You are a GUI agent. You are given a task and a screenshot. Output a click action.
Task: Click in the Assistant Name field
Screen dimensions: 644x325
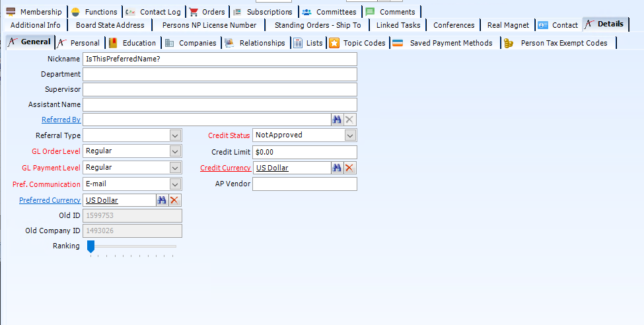220,104
